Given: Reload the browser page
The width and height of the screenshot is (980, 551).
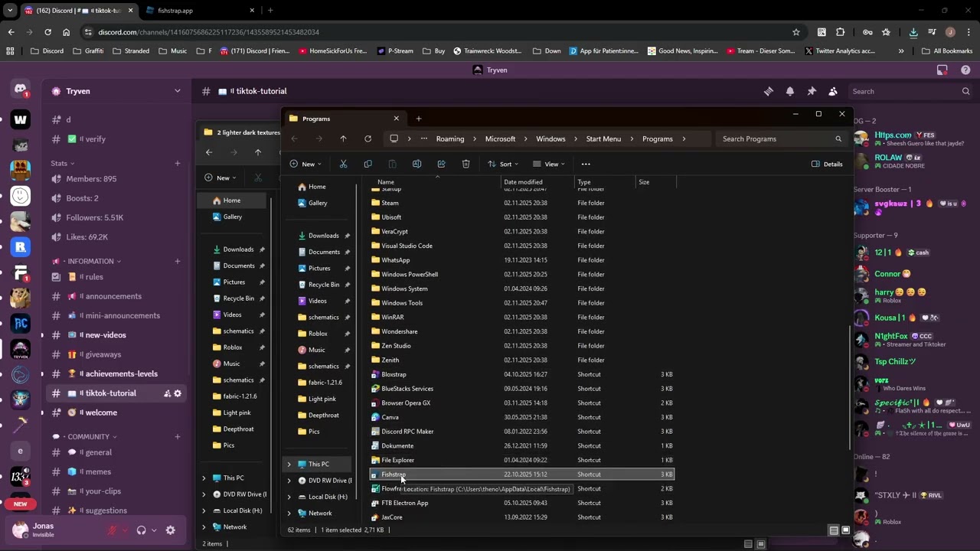Looking at the screenshot, I should tap(47, 32).
